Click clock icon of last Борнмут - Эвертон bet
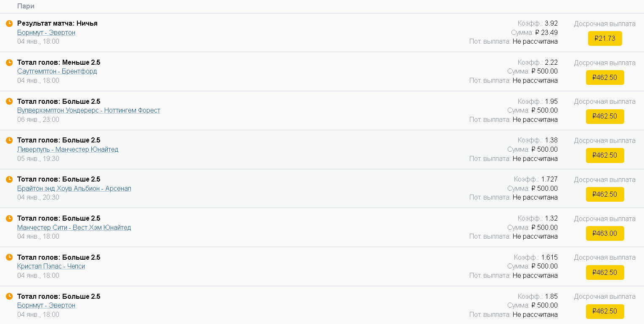 pyautogui.click(x=9, y=296)
